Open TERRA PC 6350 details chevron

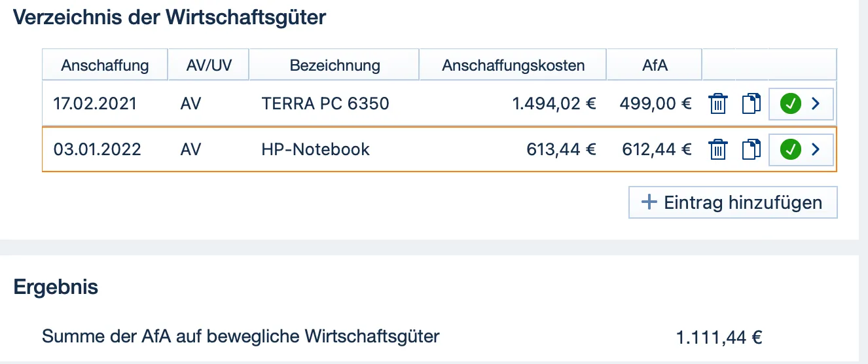click(x=816, y=104)
